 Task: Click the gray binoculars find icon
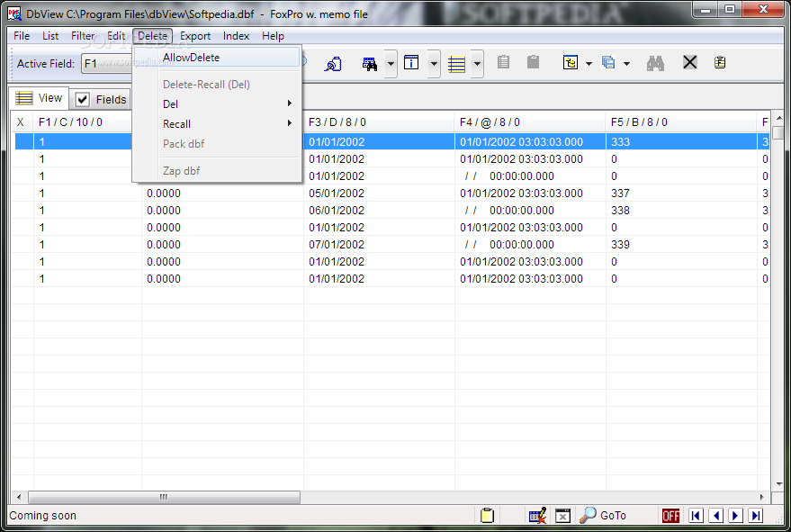click(655, 64)
